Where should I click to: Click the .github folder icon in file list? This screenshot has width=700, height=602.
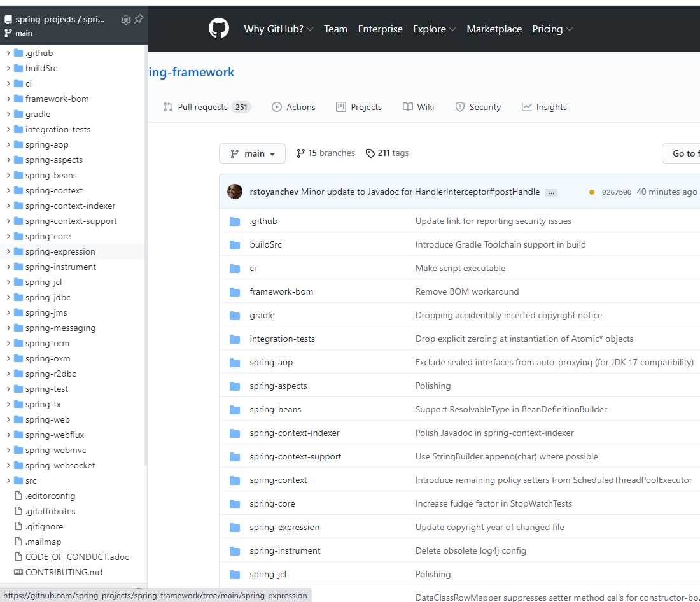235,221
